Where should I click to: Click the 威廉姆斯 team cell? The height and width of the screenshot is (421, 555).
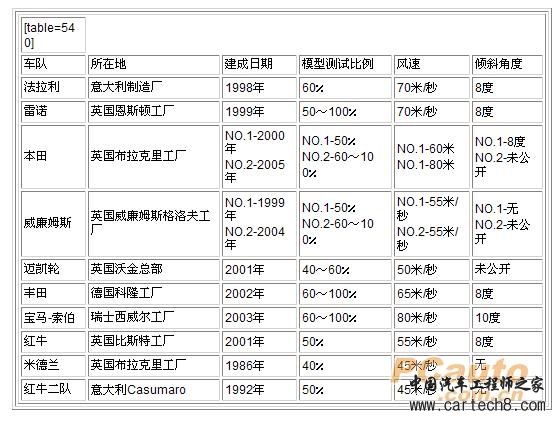53,223
